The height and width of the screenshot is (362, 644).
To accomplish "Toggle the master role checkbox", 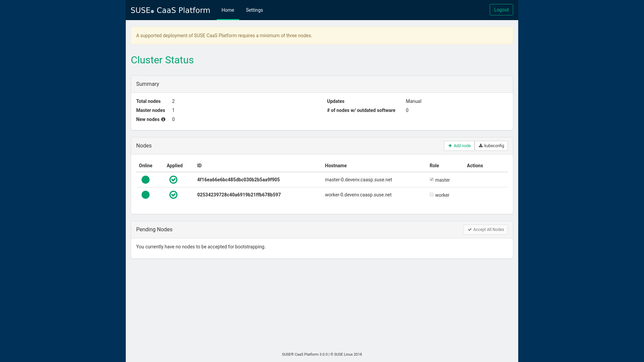I will [432, 180].
